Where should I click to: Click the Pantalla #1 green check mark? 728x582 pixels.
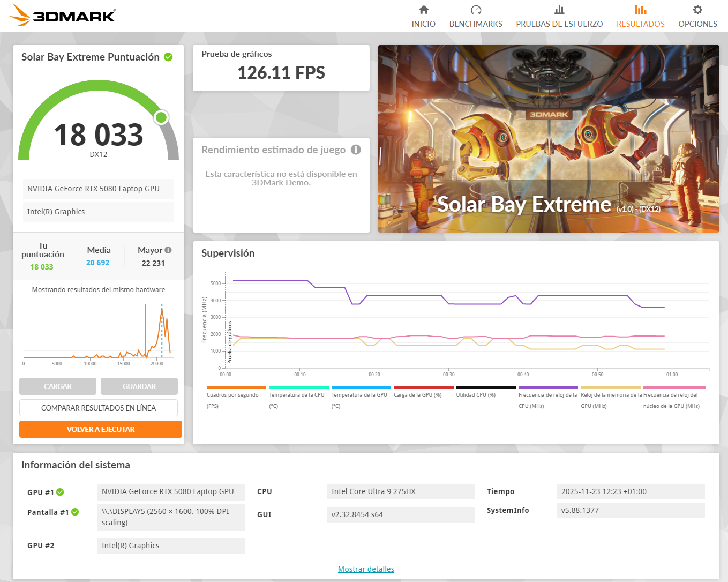click(75, 512)
